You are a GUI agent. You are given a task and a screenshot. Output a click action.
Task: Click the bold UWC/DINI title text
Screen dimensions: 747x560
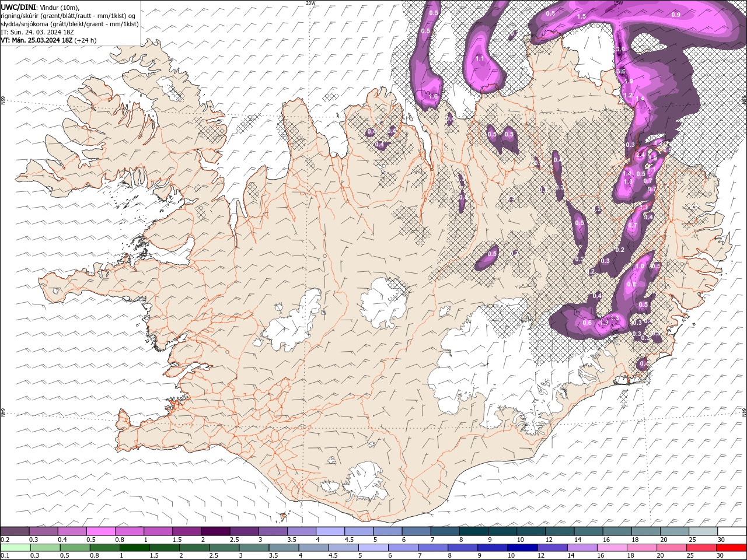tap(20, 6)
